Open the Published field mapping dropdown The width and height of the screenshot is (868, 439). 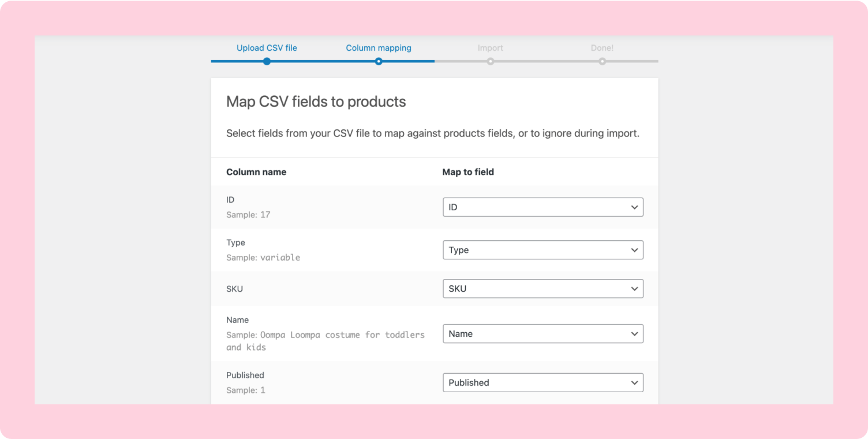click(542, 382)
